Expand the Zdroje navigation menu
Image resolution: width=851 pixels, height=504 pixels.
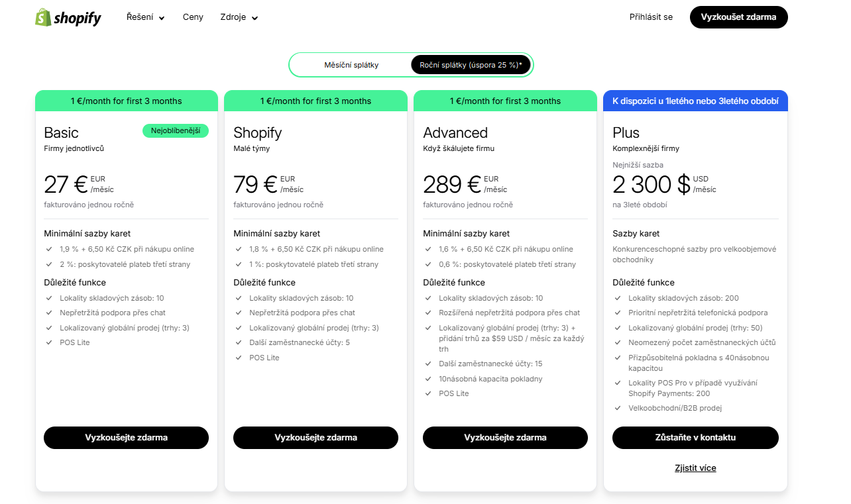239,17
